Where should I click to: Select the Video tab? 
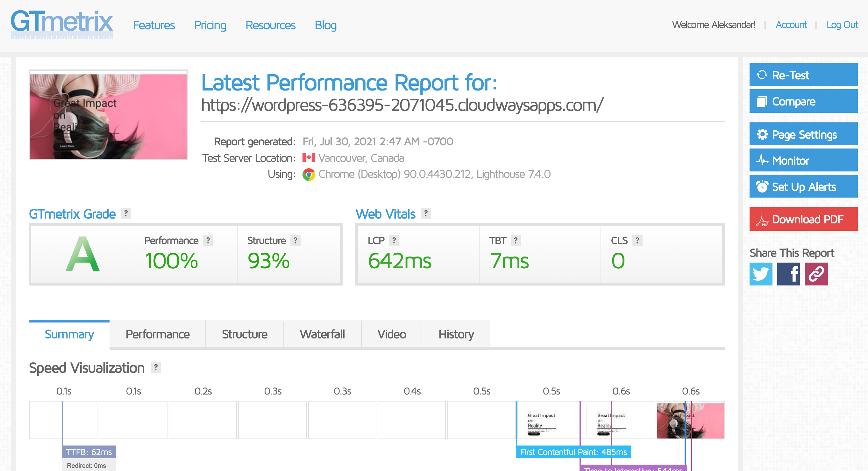391,334
